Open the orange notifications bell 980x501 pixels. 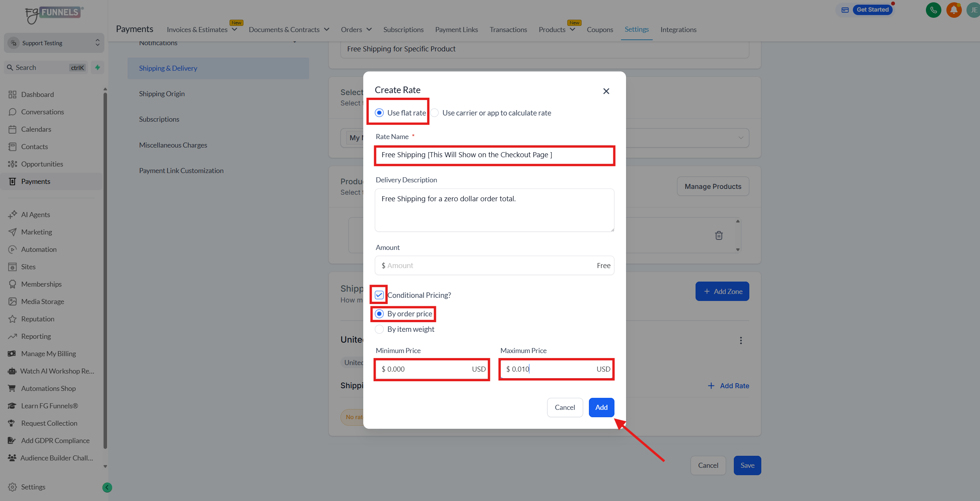(953, 10)
